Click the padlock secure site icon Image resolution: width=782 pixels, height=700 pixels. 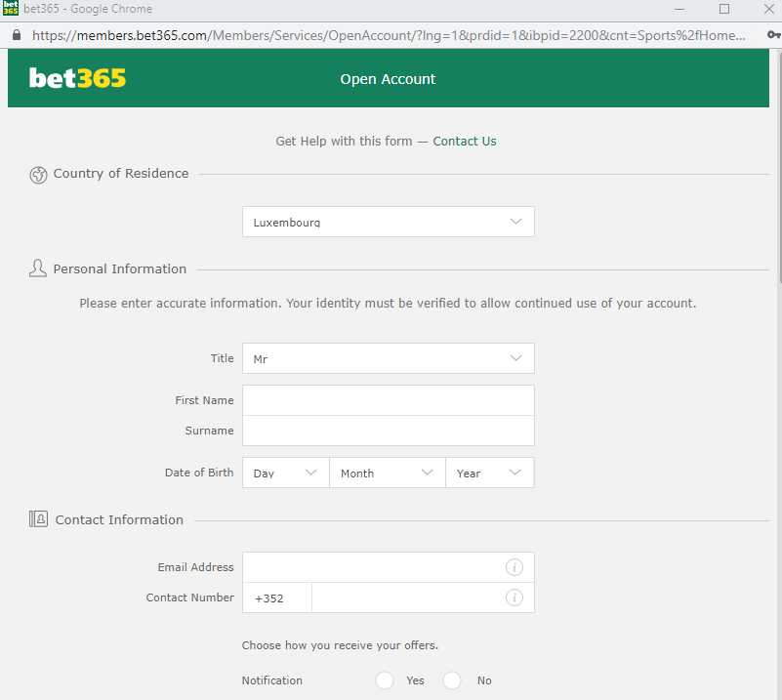pos(17,35)
